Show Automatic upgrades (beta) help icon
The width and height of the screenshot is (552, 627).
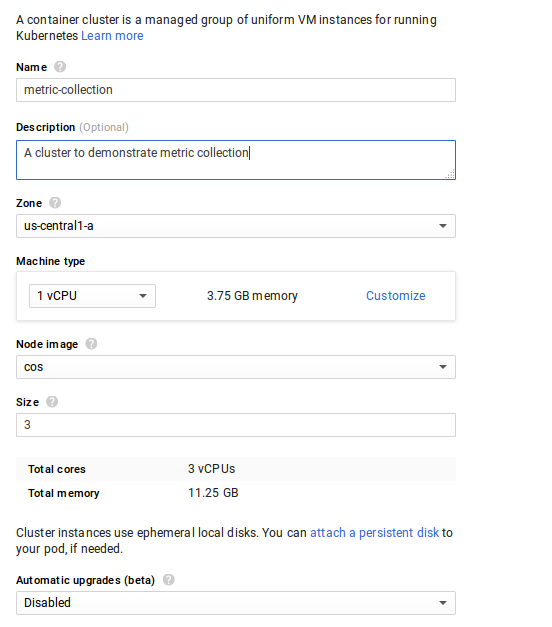(x=169, y=579)
